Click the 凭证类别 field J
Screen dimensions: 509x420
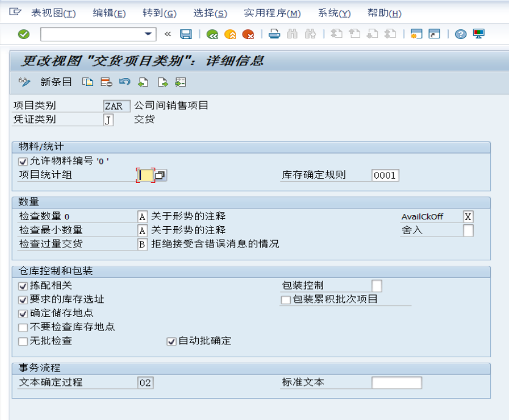(109, 120)
